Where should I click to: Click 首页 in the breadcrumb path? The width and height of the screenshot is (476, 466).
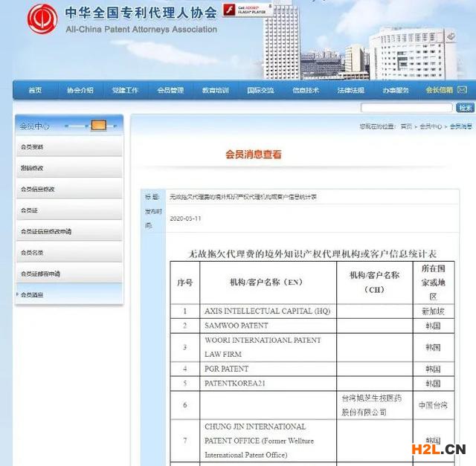[405, 127]
